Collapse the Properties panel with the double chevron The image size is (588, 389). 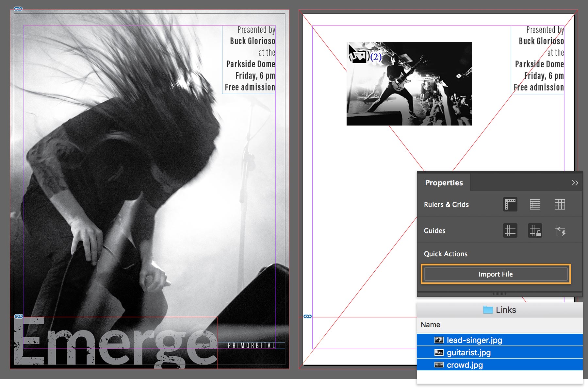tap(575, 183)
